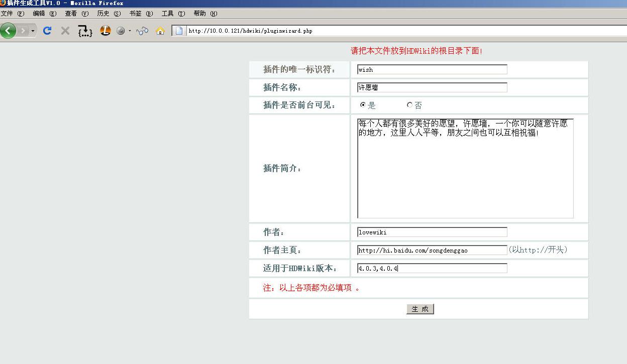
Task: Click the red notice 请把本文件放到HDWiki的根目录下面
Action: (416, 51)
